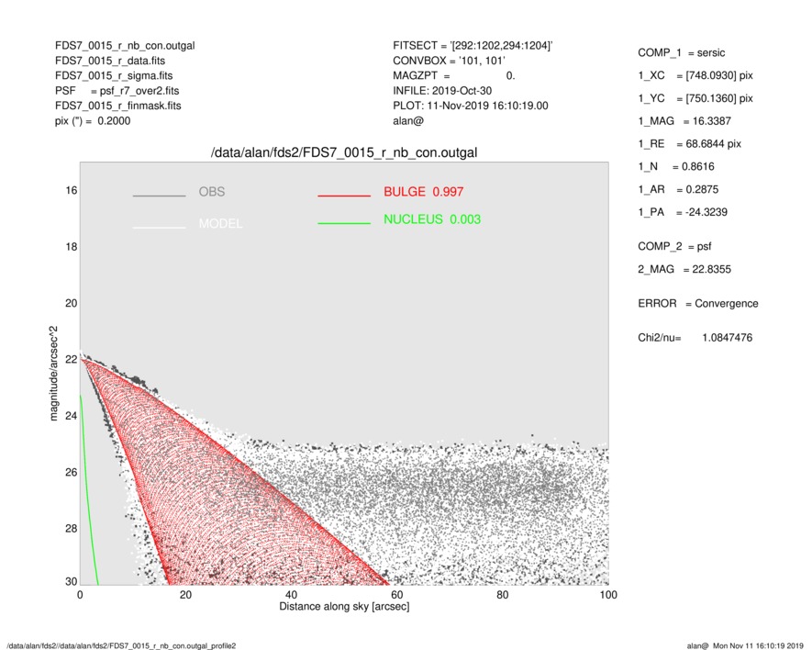
Task: Click the PSF = psf_r7_over2.fits entry
Action: tap(117, 91)
